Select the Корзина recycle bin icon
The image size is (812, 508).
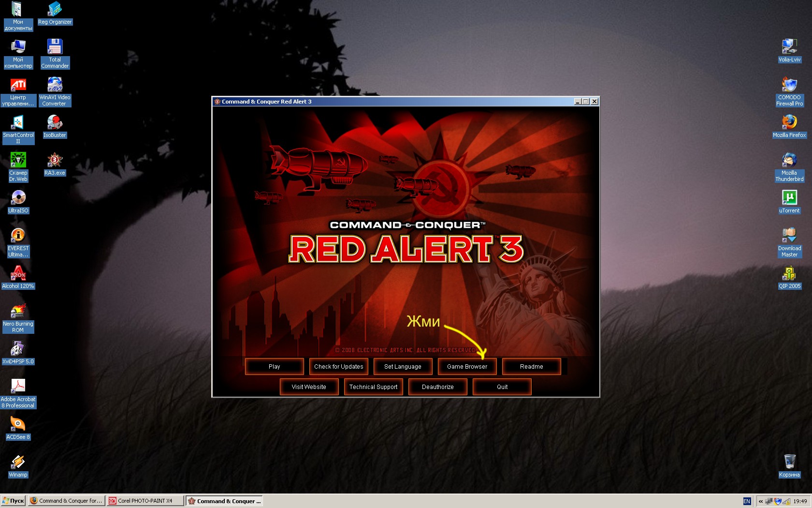(x=789, y=466)
